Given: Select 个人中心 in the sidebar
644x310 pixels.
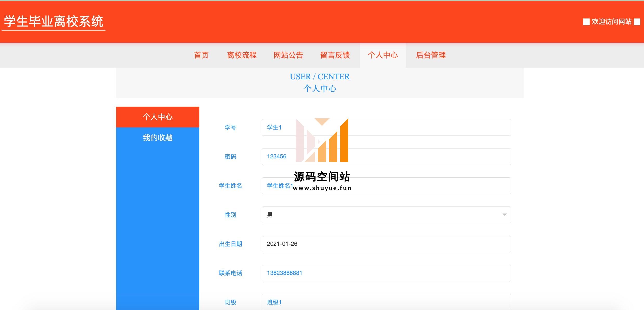Looking at the screenshot, I should pyautogui.click(x=157, y=117).
